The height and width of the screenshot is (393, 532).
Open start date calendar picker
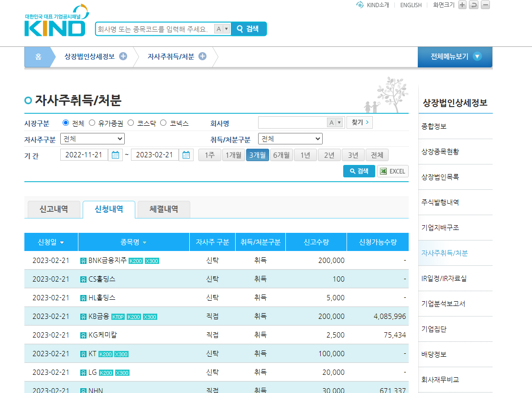click(115, 155)
